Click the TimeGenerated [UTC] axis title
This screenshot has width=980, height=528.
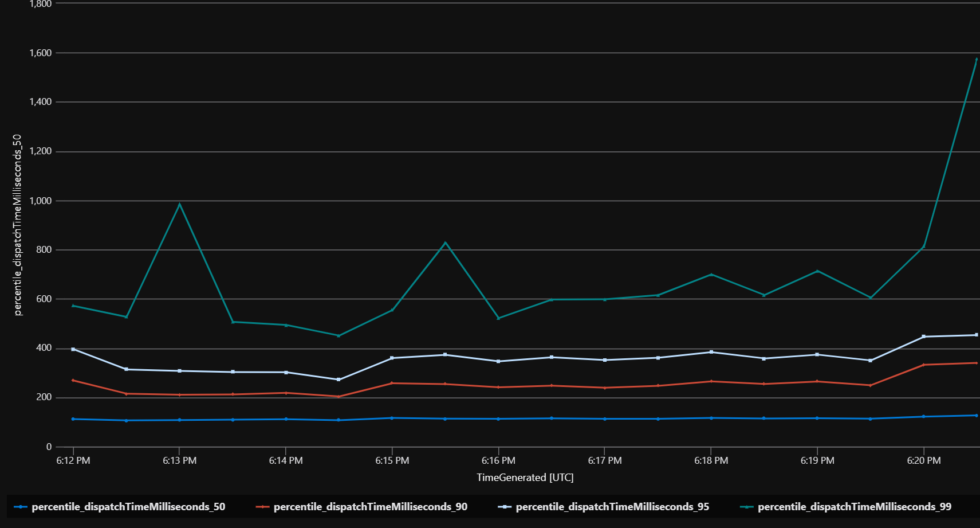pos(525,478)
